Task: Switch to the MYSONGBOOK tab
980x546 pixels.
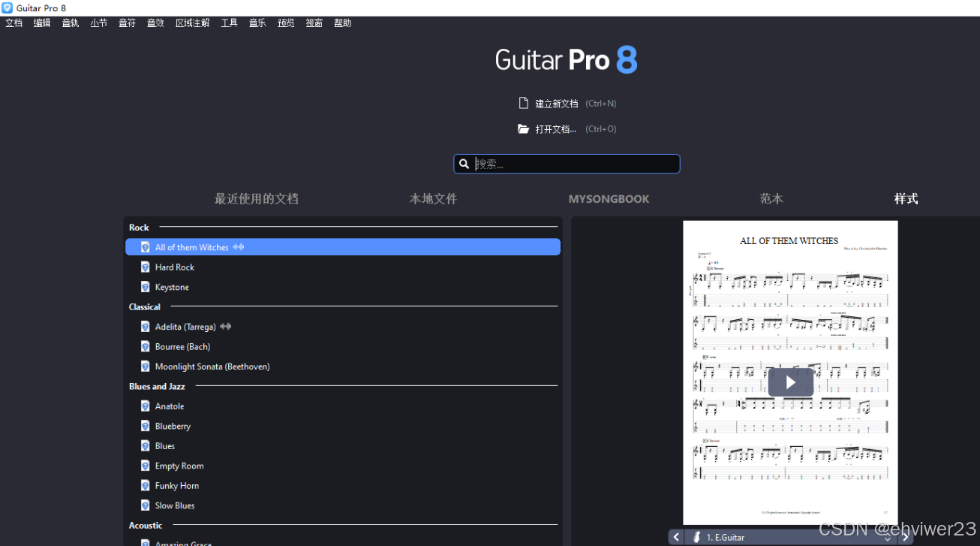Action: click(x=609, y=199)
